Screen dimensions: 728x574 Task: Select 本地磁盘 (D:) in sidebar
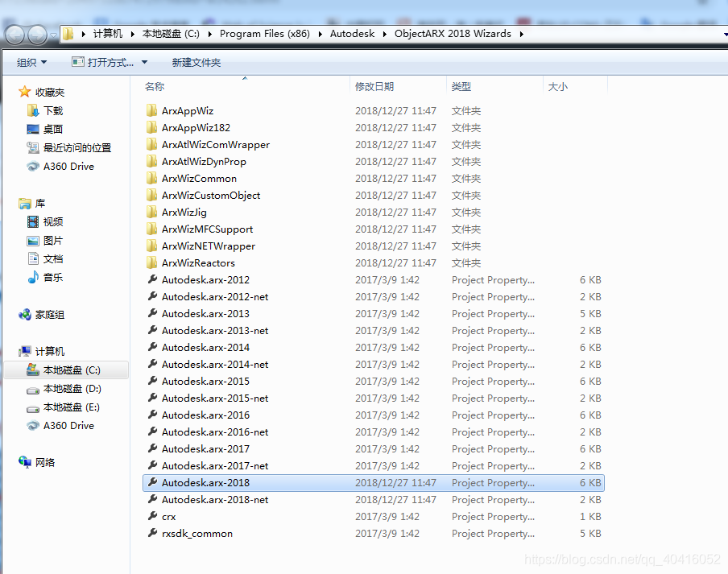point(72,388)
